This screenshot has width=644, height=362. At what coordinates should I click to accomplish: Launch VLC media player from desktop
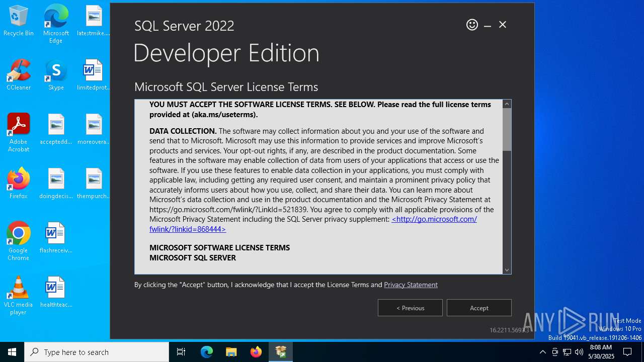[x=19, y=296]
